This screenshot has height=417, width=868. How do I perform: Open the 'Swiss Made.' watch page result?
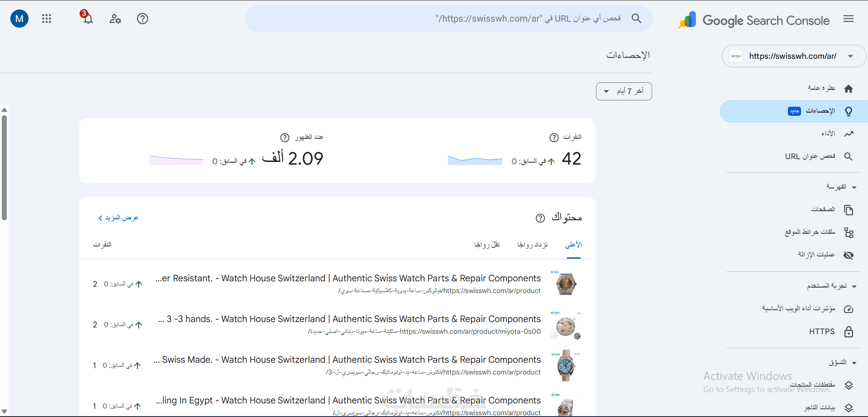point(347,360)
